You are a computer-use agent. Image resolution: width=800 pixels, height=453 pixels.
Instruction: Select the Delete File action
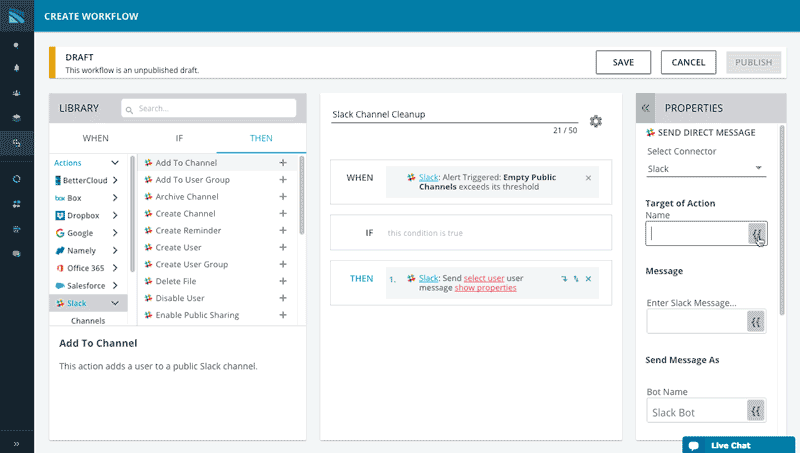(x=176, y=281)
